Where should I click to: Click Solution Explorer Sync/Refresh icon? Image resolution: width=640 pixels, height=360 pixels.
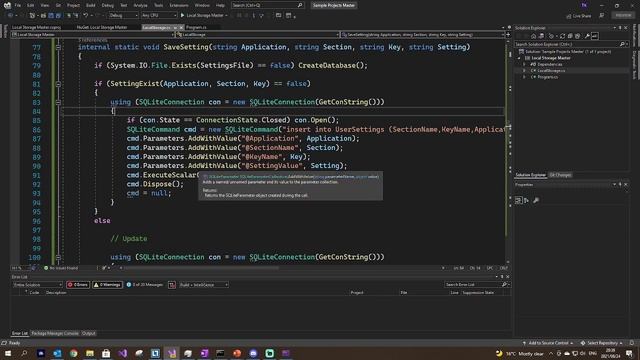562,36
